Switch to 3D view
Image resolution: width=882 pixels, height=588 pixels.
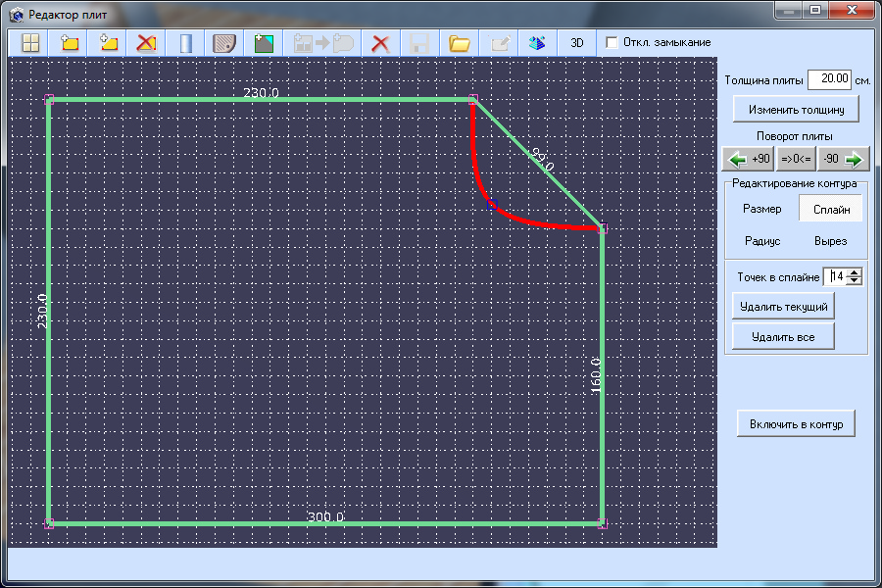577,43
